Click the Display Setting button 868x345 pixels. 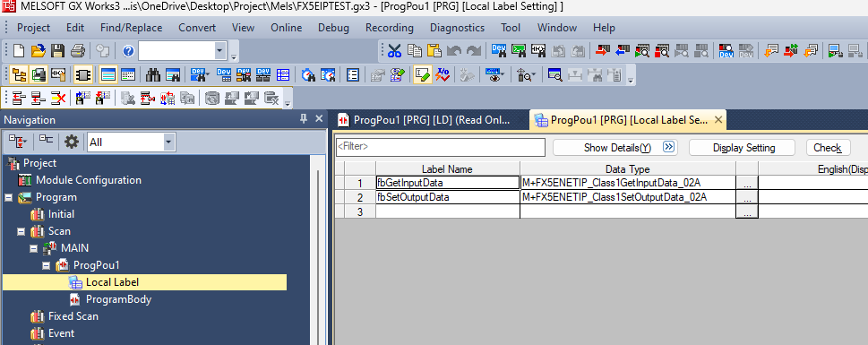tap(743, 148)
